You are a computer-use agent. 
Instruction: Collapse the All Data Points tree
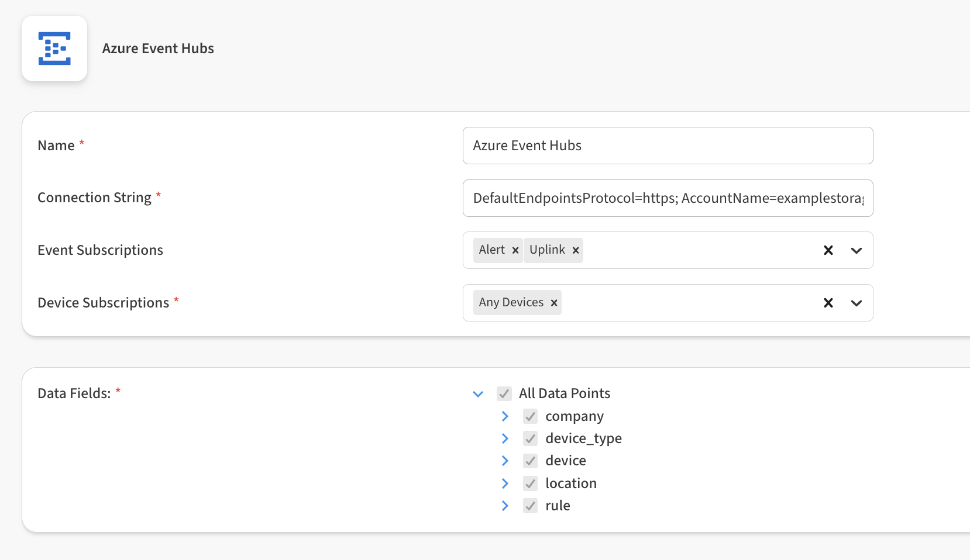478,394
